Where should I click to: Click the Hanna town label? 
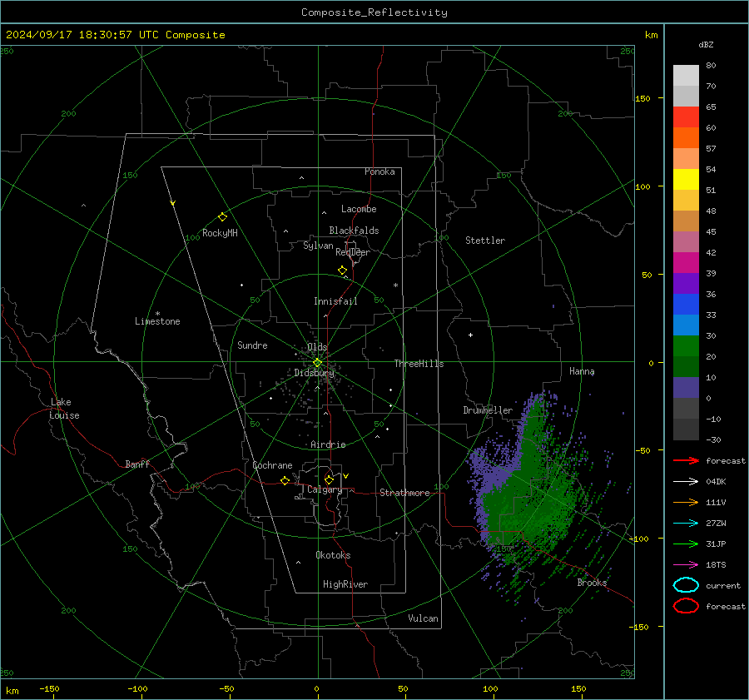(582, 371)
